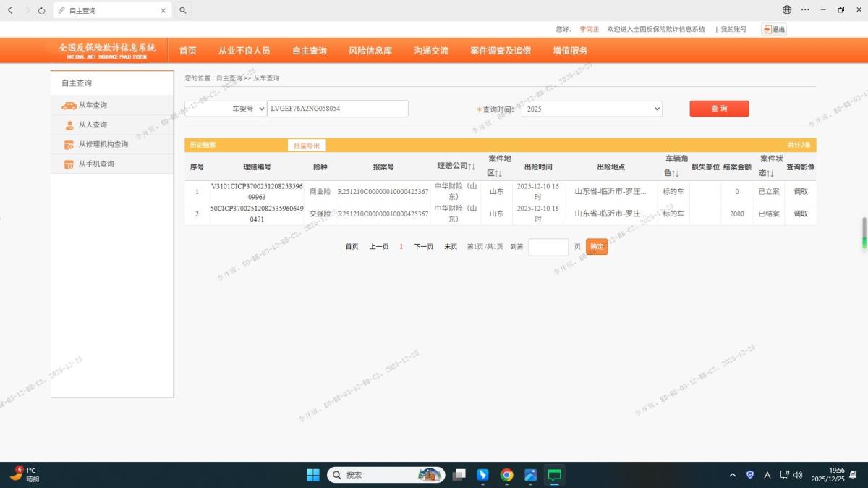Open the 车架号 search type dropdown

pyautogui.click(x=226, y=109)
